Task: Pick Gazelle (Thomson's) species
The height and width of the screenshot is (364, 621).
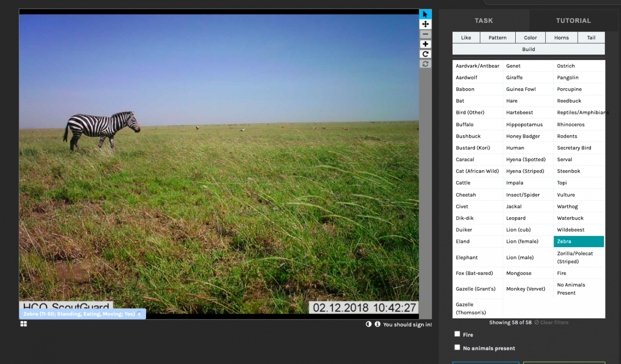Action: pos(477,308)
